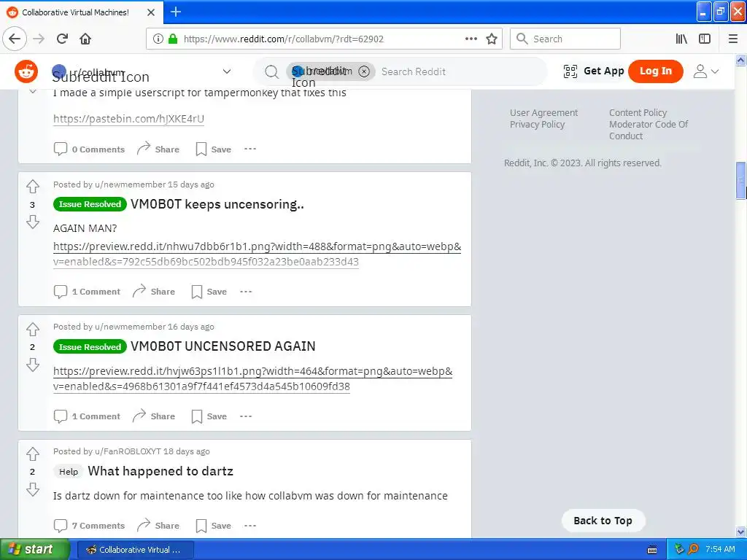Viewport: 747px width, 560px height.
Task: Downvote the 'VM0B0T UNCENSORED AGAIN' post
Action: tap(32, 365)
